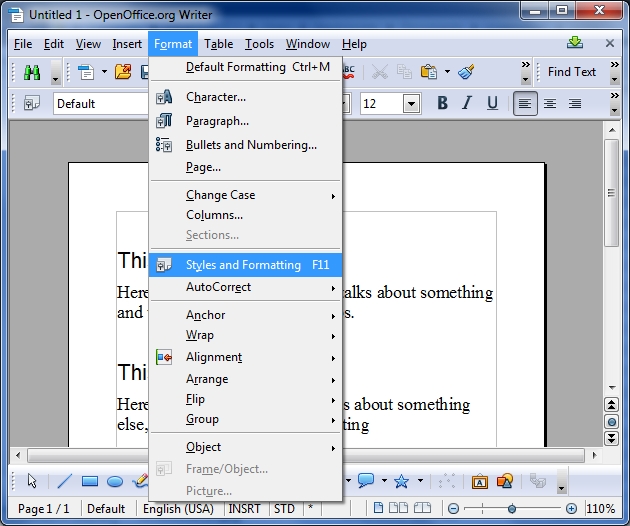Toggle Underline formatting
This screenshot has width=630, height=526.
(492, 103)
